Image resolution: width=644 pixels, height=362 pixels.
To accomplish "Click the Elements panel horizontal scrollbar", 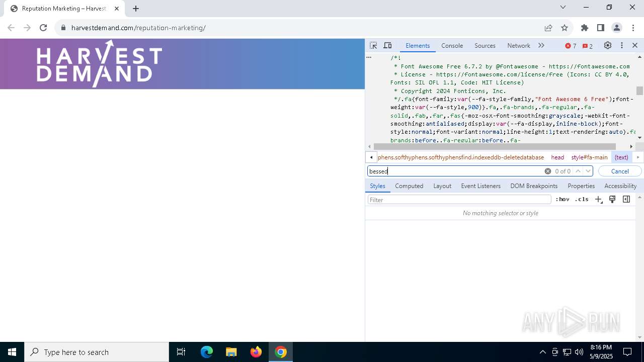I will coord(495,146).
